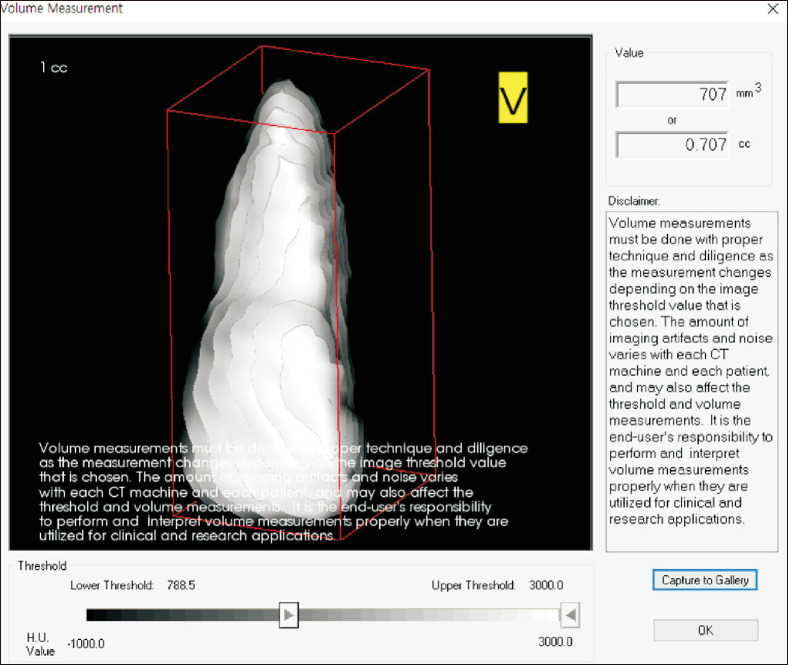This screenshot has height=665, width=788.
Task: Select the upper threshold slider handle
Action: [x=568, y=615]
